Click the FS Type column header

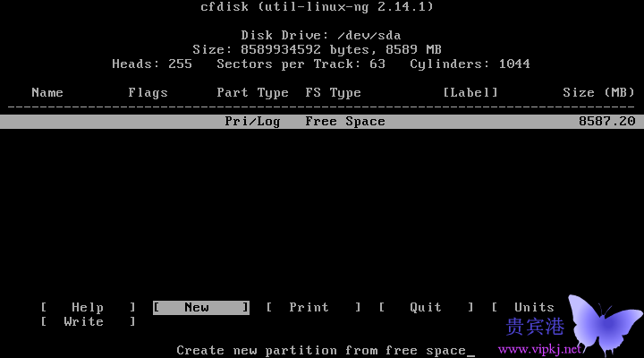click(333, 93)
